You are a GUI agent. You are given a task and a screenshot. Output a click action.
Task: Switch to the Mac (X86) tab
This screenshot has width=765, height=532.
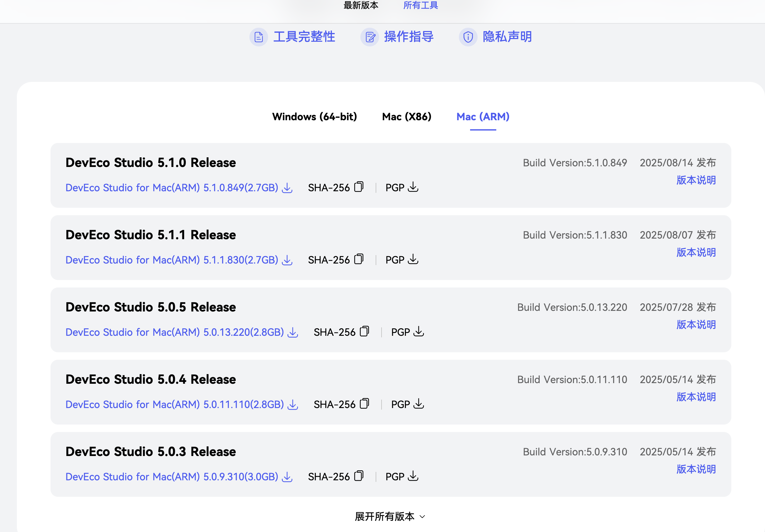pyautogui.click(x=407, y=116)
